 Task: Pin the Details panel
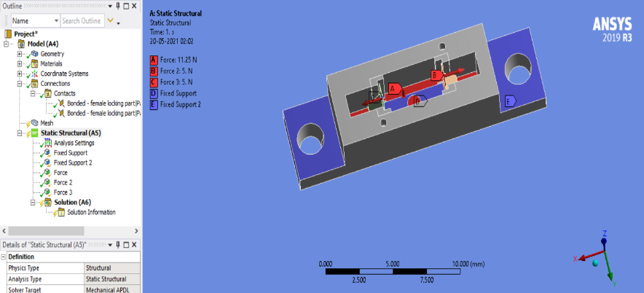point(118,245)
